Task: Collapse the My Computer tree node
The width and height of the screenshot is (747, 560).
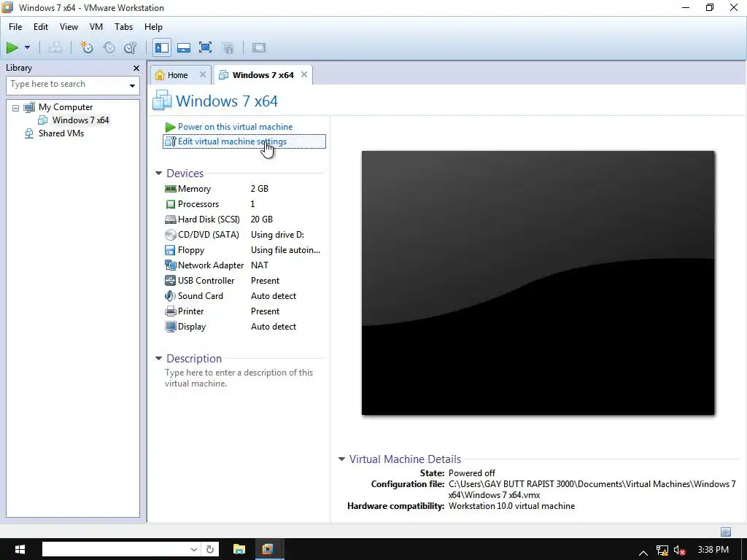Action: [16, 108]
